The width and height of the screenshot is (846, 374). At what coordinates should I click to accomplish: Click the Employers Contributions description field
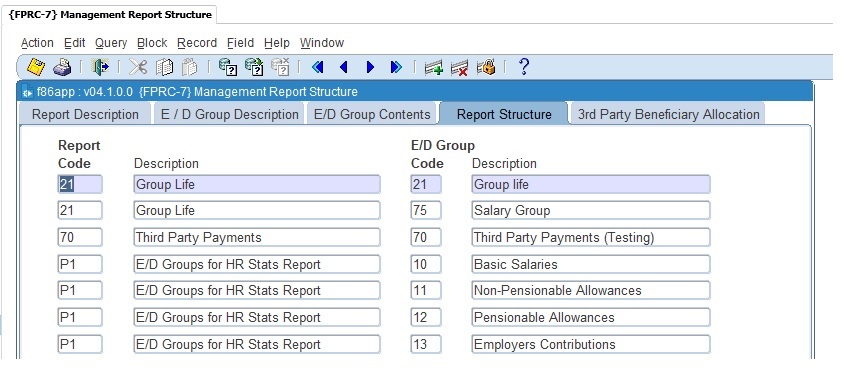(591, 344)
